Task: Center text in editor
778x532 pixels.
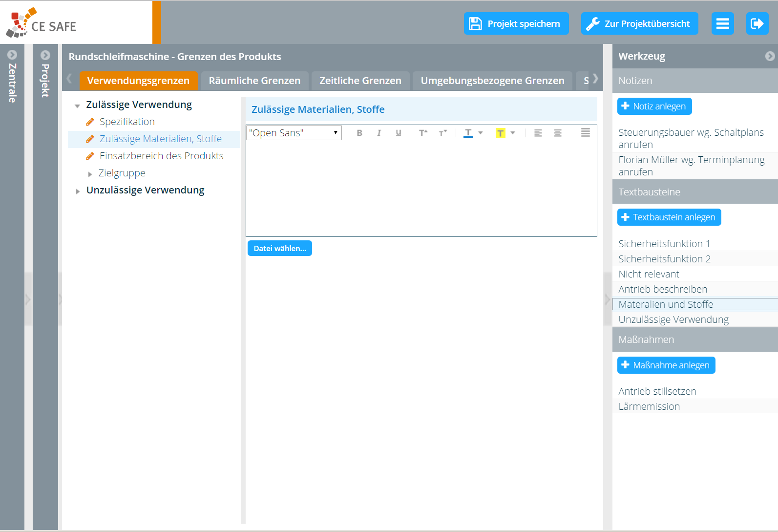Action: tap(558, 133)
